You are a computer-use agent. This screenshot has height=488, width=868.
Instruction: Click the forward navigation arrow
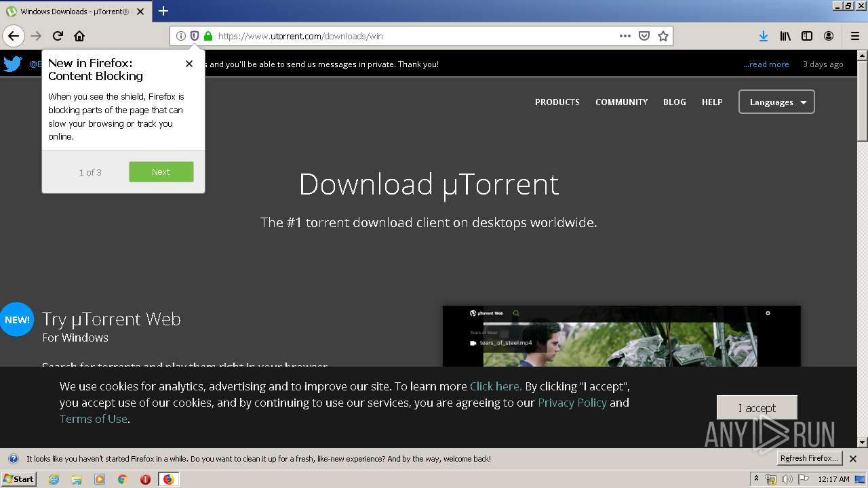tap(36, 36)
